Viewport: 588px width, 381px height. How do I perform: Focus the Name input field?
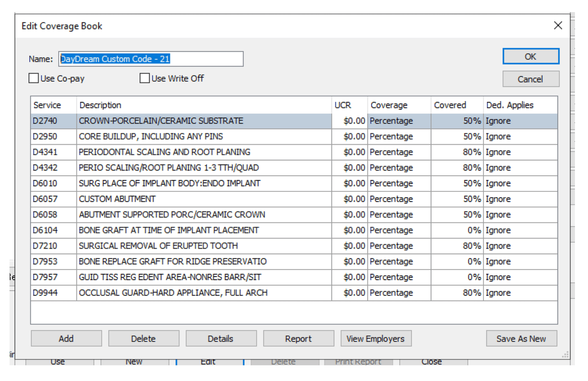[x=151, y=59]
